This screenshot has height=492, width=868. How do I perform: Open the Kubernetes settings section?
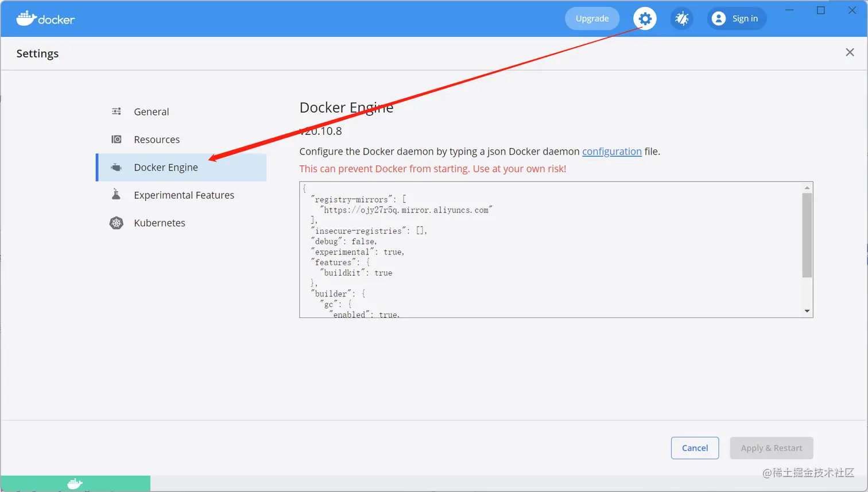[x=181, y=223]
